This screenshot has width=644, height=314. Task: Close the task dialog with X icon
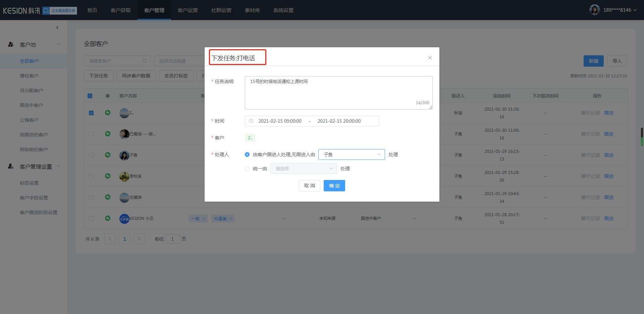[430, 58]
